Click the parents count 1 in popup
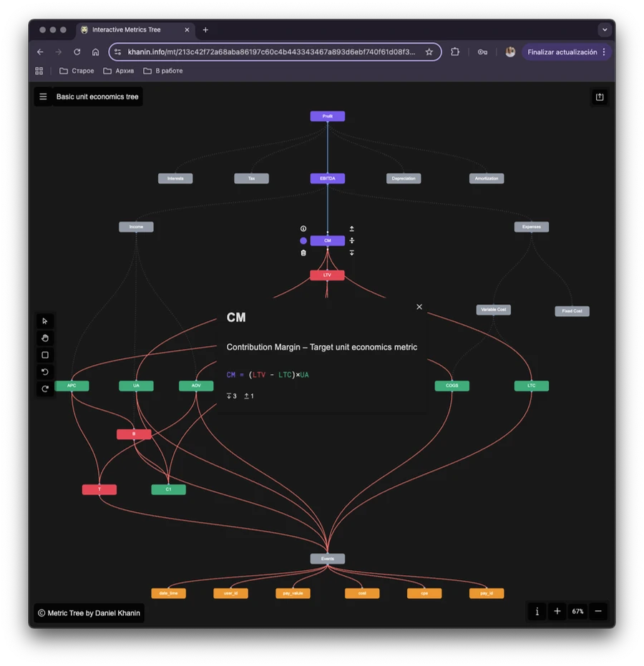 click(x=249, y=396)
